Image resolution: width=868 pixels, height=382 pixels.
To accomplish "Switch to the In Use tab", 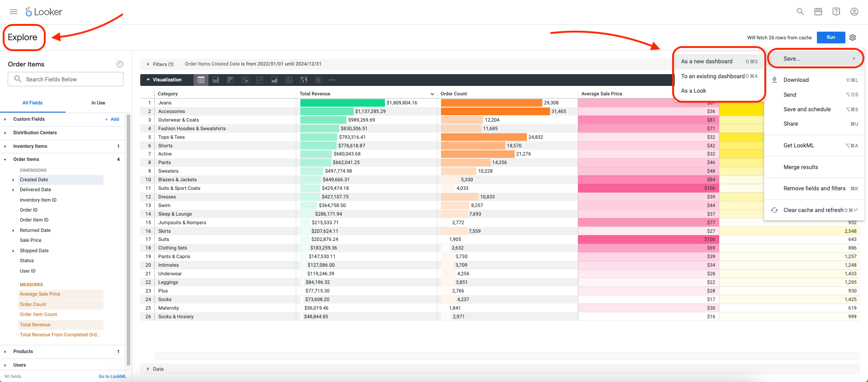I will tap(98, 103).
